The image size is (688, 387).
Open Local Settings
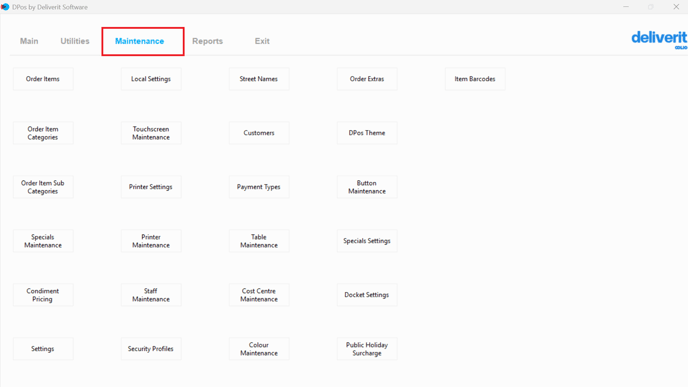tap(151, 79)
